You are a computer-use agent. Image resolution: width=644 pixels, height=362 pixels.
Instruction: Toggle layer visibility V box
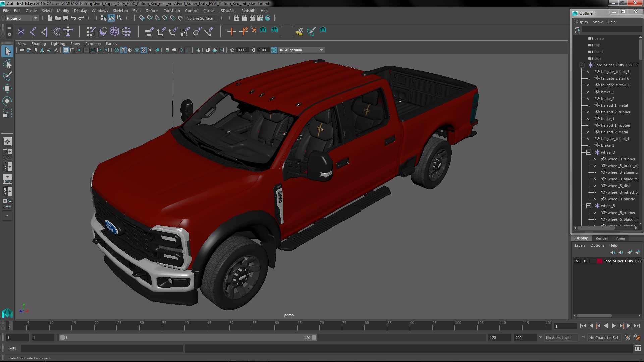[x=577, y=261]
